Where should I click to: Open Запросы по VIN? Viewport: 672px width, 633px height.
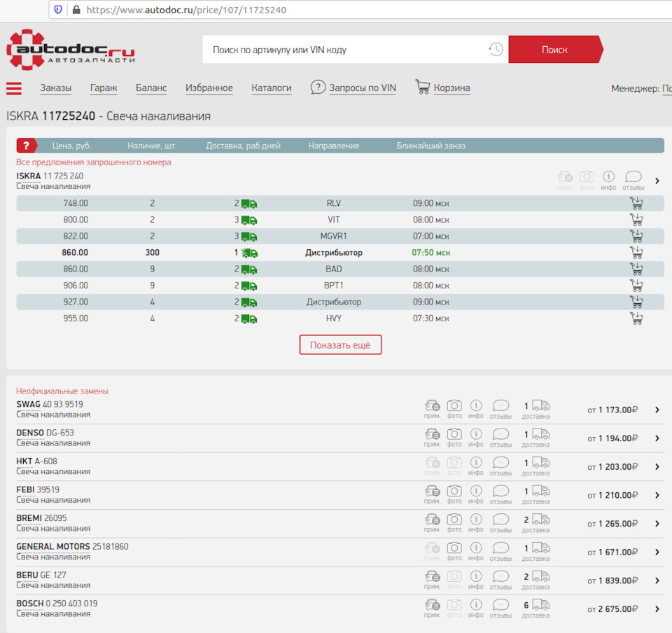(x=363, y=88)
